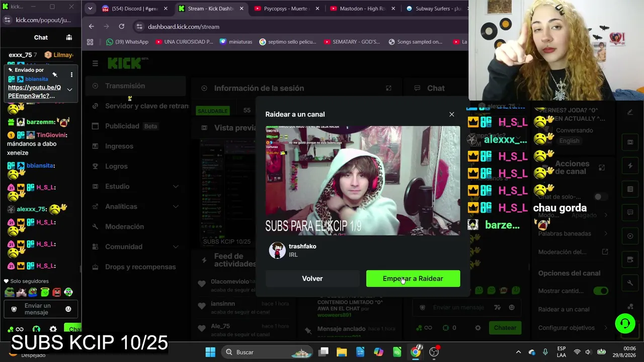644x362 pixels.
Task: Click the message field in popout chat
Action: pyautogui.click(x=41, y=309)
